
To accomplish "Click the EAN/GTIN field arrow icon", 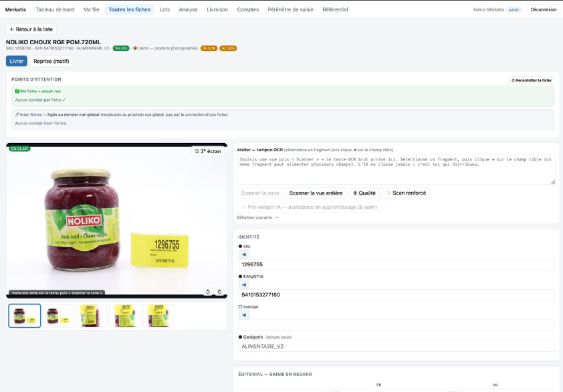I will (x=244, y=284).
